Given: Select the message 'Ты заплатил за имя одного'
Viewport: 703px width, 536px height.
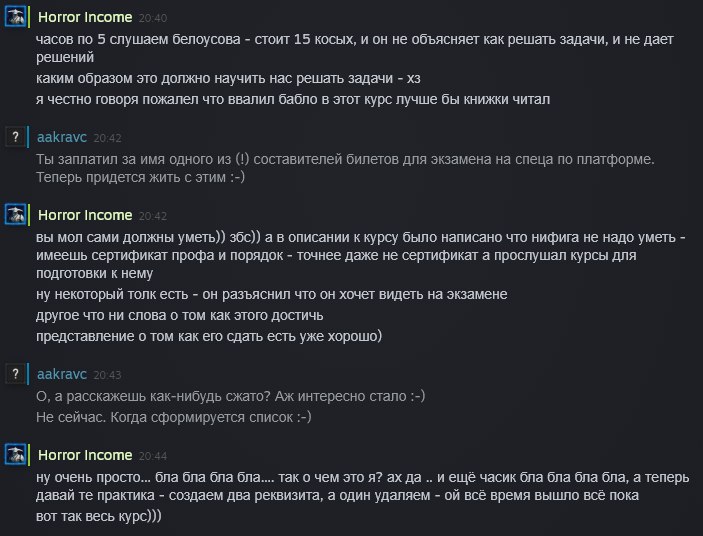Looking at the screenshot, I should click(x=345, y=168).
